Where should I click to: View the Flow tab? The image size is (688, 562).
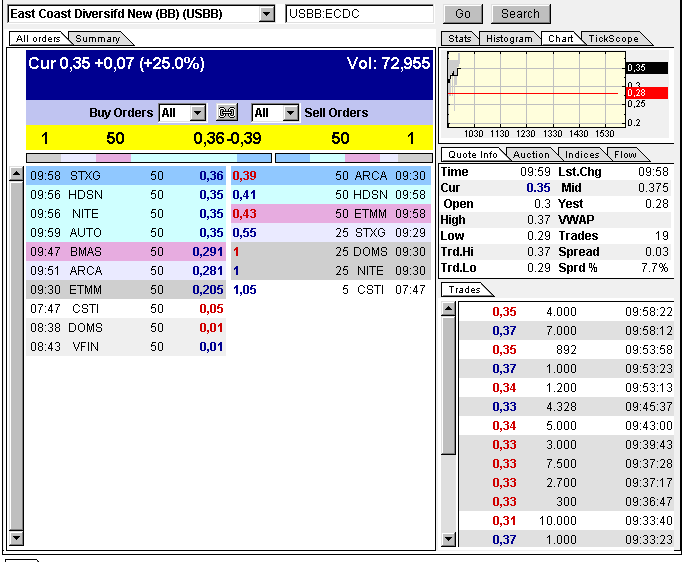point(625,155)
